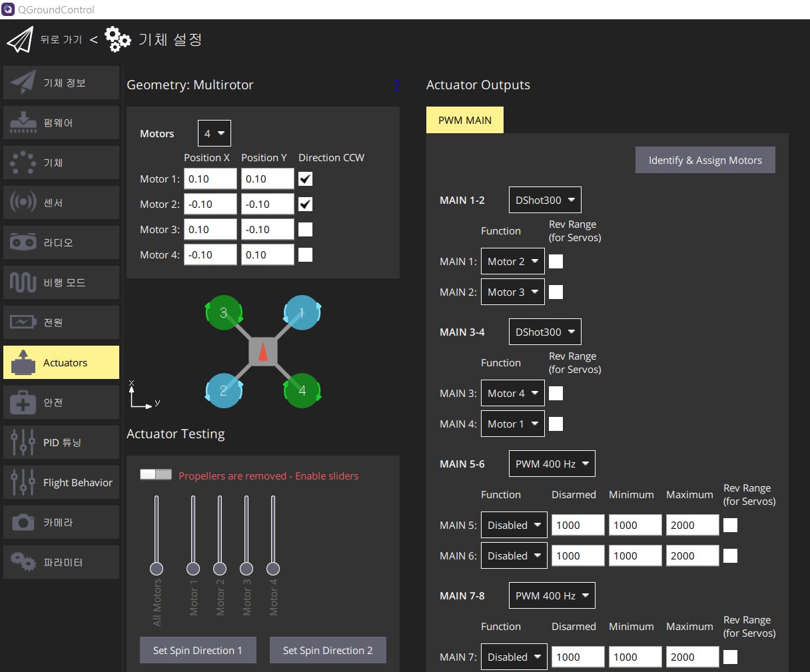
Task: Click the power battery icon
Action: click(x=23, y=322)
